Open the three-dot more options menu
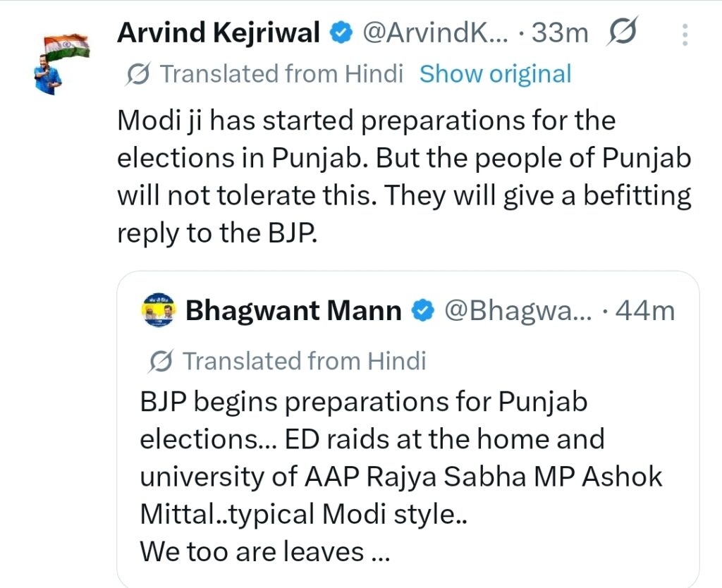The height and width of the screenshot is (588, 722). [683, 34]
